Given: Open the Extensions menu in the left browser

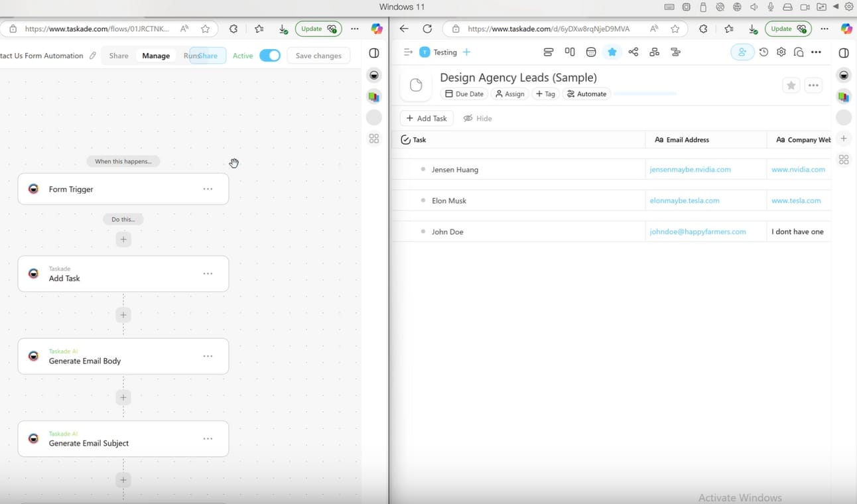Looking at the screenshot, I should 233,29.
